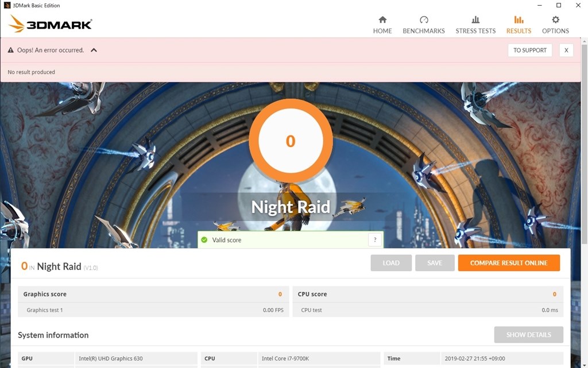Select the HOME menu label
Image resolution: width=588 pixels, height=368 pixels.
click(382, 31)
